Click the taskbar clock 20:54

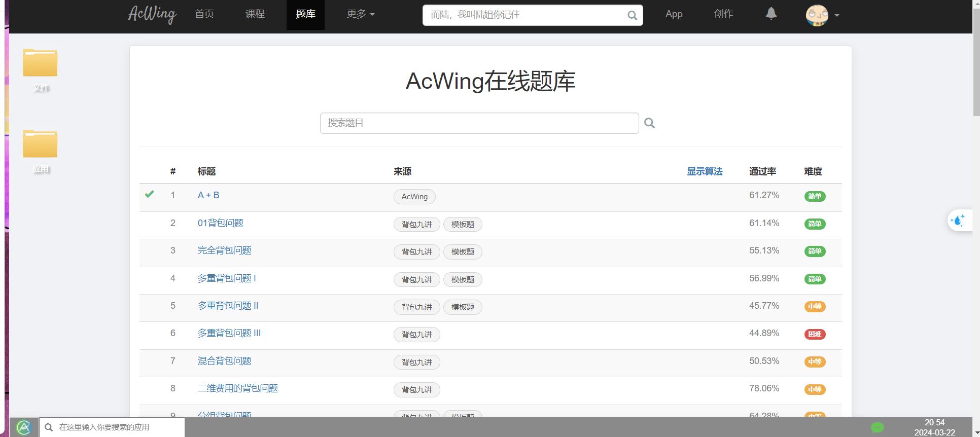[x=934, y=423]
